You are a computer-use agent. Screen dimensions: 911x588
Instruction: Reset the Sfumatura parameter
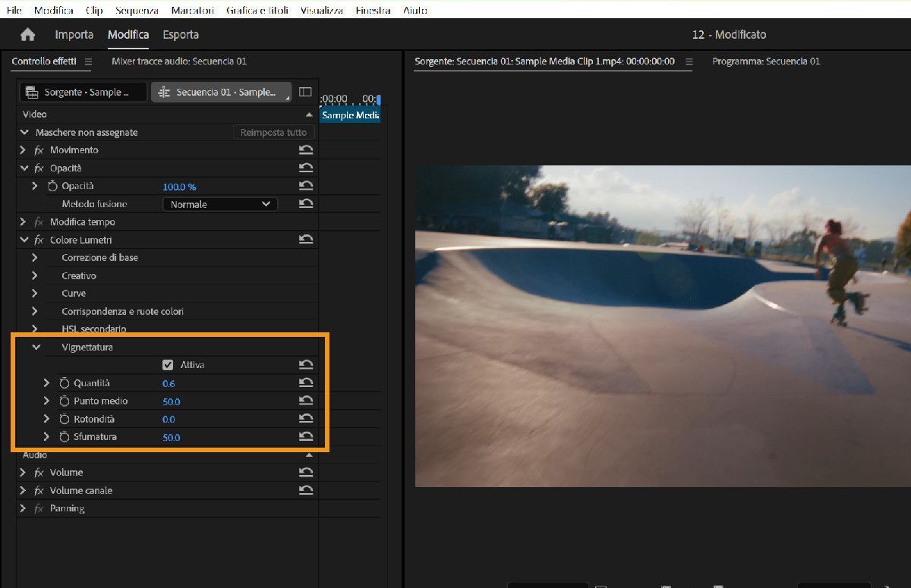coord(306,437)
